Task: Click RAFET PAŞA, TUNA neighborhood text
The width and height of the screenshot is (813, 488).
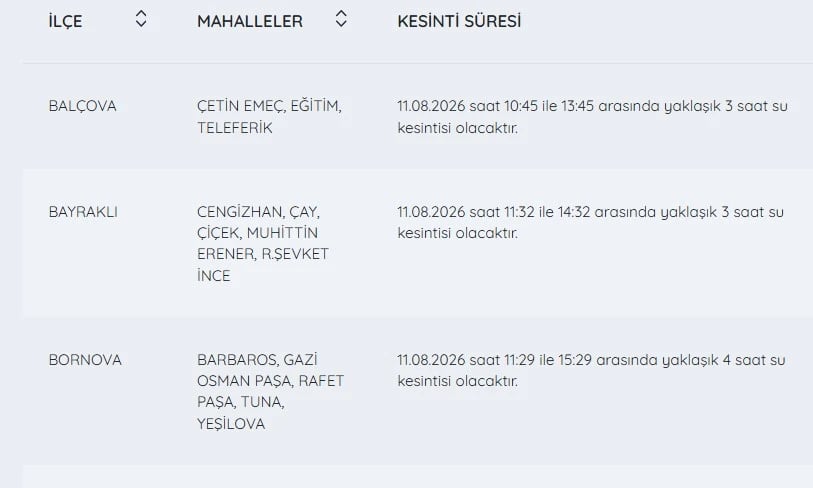Action: click(270, 392)
